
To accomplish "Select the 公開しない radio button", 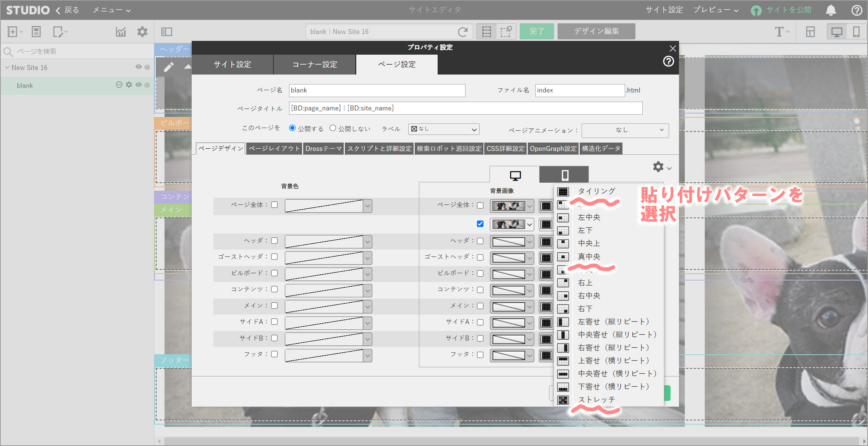I will [333, 128].
